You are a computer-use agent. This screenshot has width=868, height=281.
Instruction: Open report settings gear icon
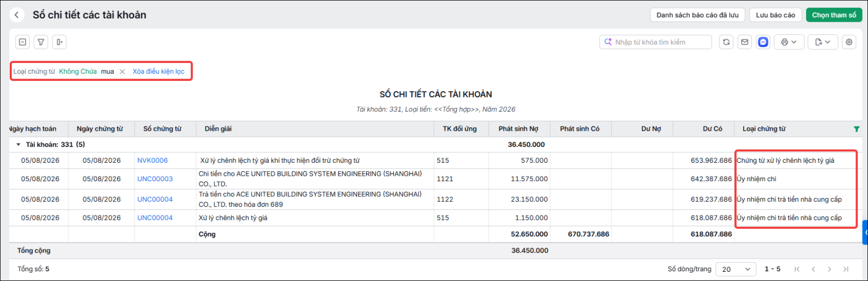(849, 42)
